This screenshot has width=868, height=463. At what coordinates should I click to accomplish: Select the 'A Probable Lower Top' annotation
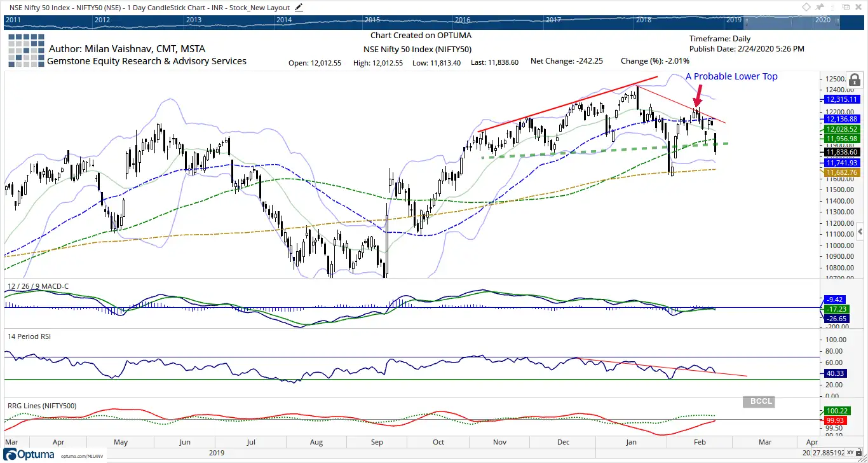click(x=731, y=76)
